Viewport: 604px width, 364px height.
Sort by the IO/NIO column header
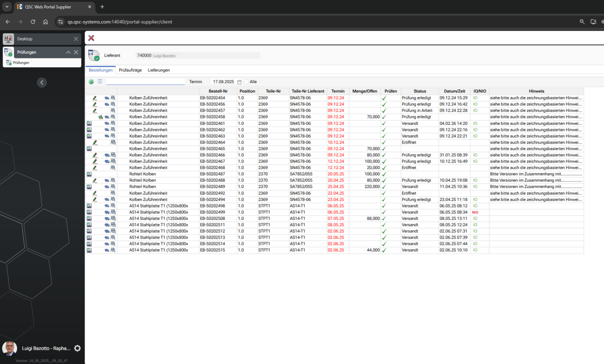(x=480, y=91)
